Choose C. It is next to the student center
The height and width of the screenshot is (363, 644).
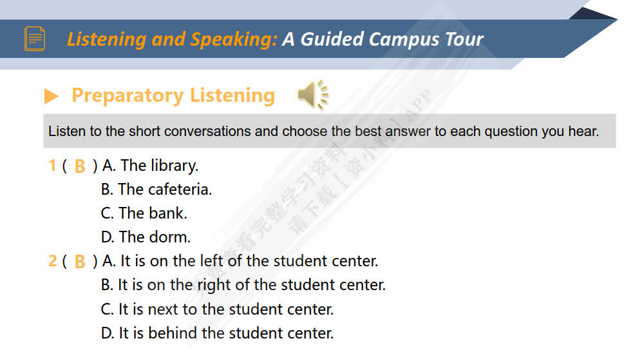[x=218, y=309]
